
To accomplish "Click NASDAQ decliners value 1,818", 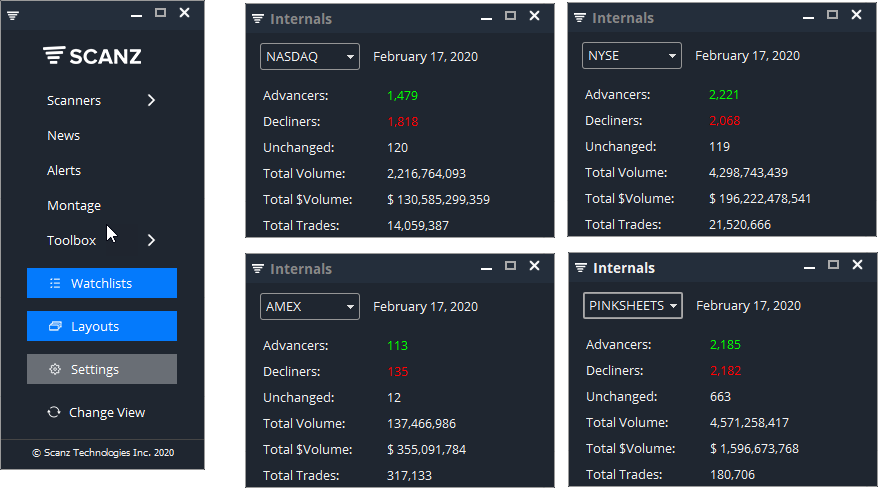I will click(x=403, y=122).
